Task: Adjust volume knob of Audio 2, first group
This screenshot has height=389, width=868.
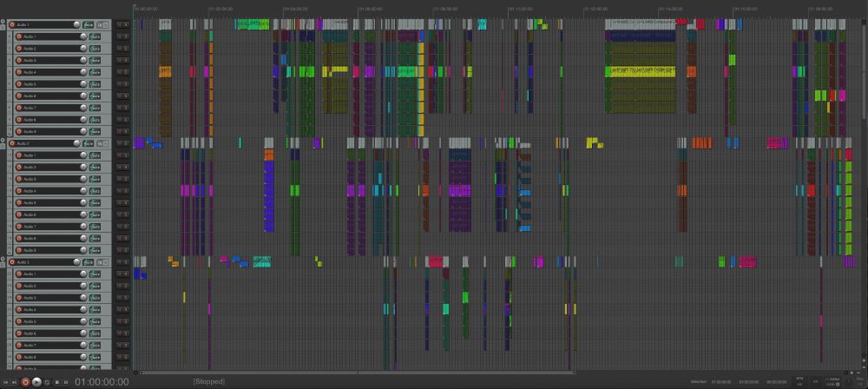Action: [83, 49]
